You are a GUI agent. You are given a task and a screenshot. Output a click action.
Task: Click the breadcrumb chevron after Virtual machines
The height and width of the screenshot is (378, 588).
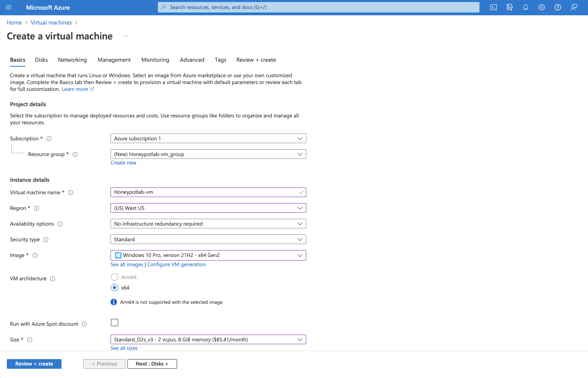pos(76,23)
